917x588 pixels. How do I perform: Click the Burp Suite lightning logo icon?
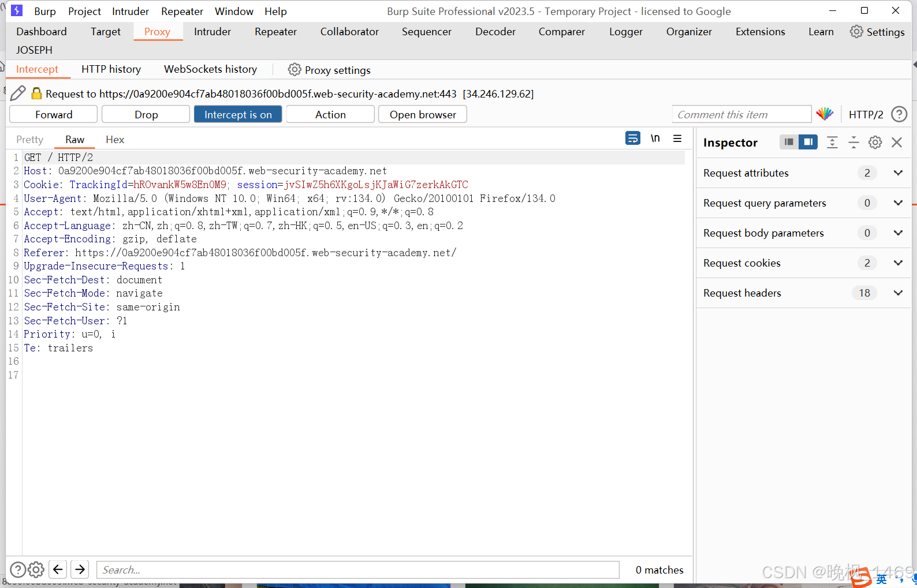click(x=17, y=10)
